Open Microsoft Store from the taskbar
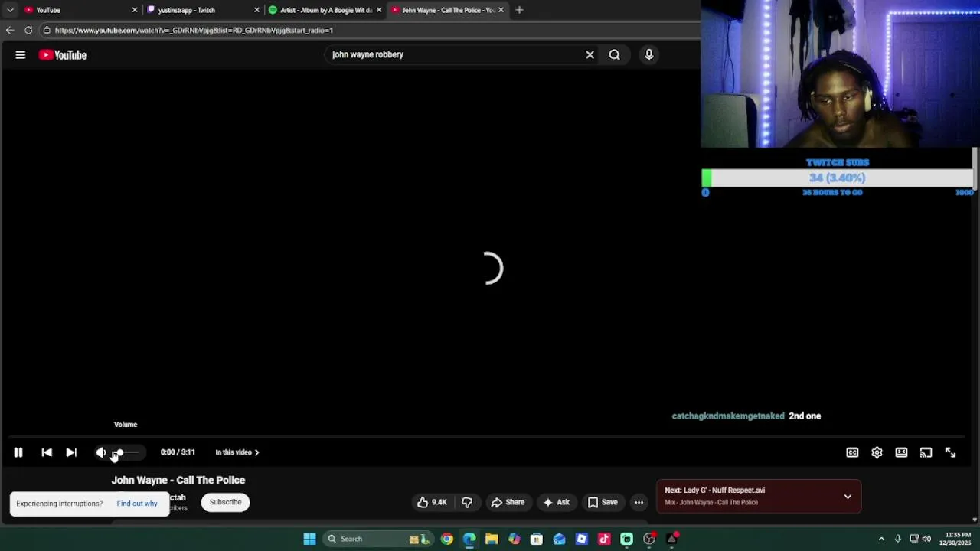Viewport: 980px width, 551px height. (537, 539)
